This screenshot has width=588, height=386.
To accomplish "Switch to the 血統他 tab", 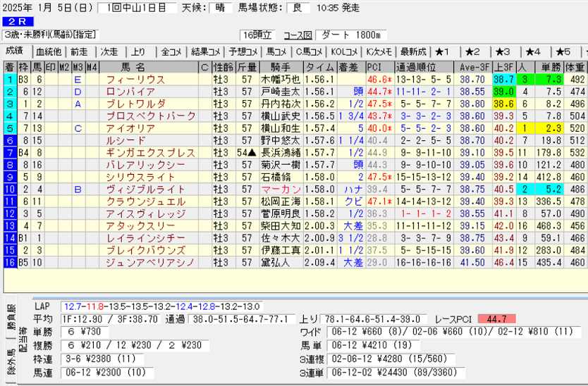I will (x=49, y=51).
